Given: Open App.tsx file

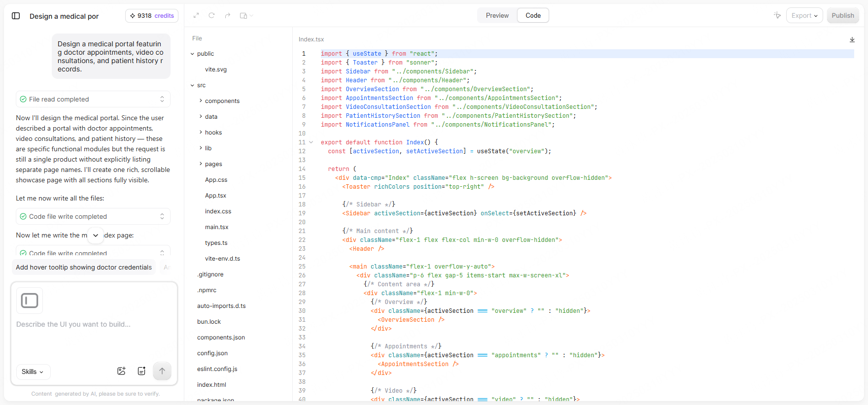Looking at the screenshot, I should [215, 196].
